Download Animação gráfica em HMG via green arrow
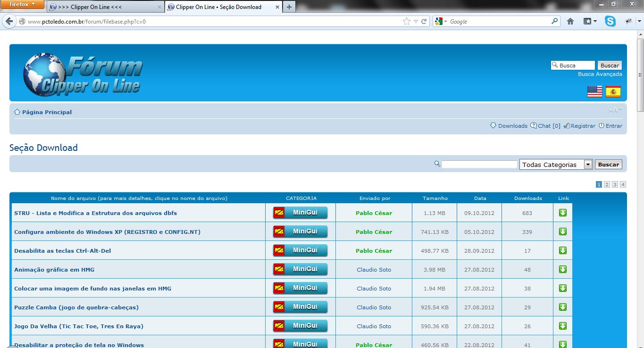This screenshot has width=644, height=348. (562, 269)
